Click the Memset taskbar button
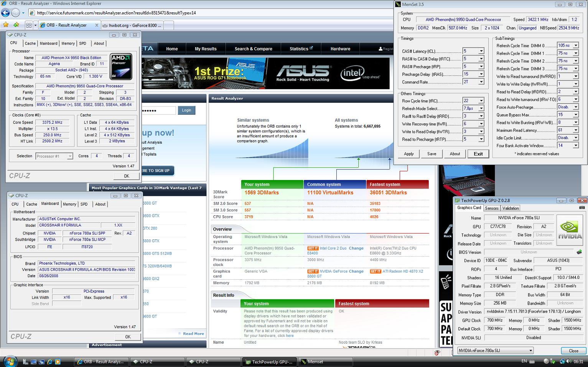Image resolution: width=588 pixels, height=367 pixels. coord(325,362)
